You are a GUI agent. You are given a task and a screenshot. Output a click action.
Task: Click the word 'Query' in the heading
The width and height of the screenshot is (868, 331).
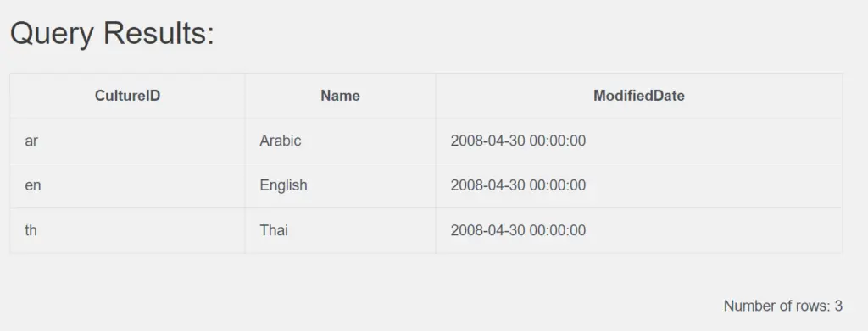pyautogui.click(x=52, y=36)
